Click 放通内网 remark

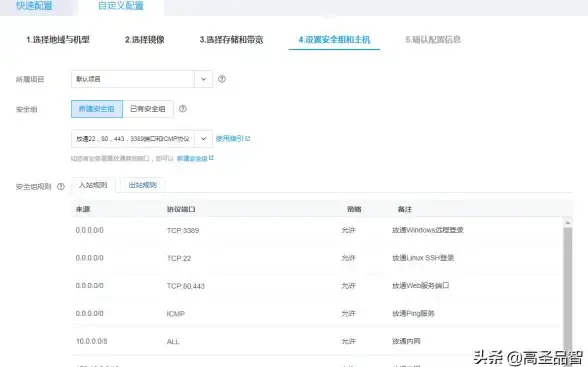click(406, 341)
